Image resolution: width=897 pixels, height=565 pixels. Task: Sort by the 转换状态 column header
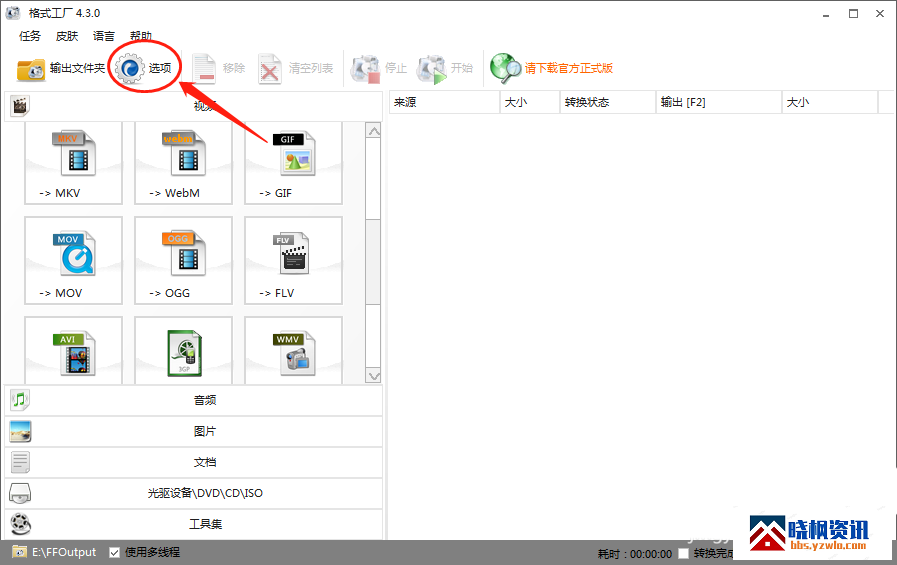pos(608,102)
